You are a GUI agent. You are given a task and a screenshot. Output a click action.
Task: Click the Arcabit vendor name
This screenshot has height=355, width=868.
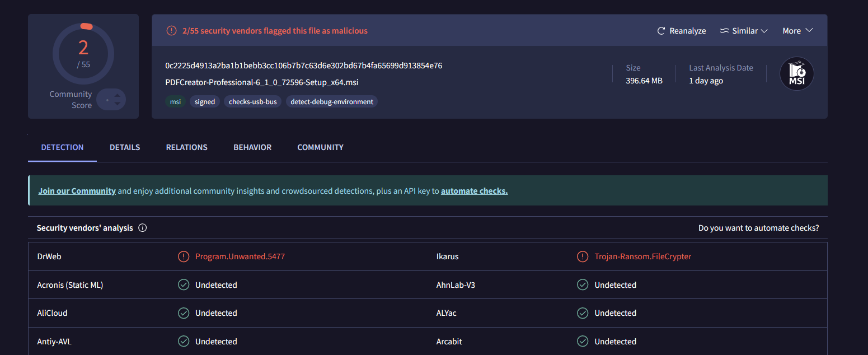coord(449,341)
